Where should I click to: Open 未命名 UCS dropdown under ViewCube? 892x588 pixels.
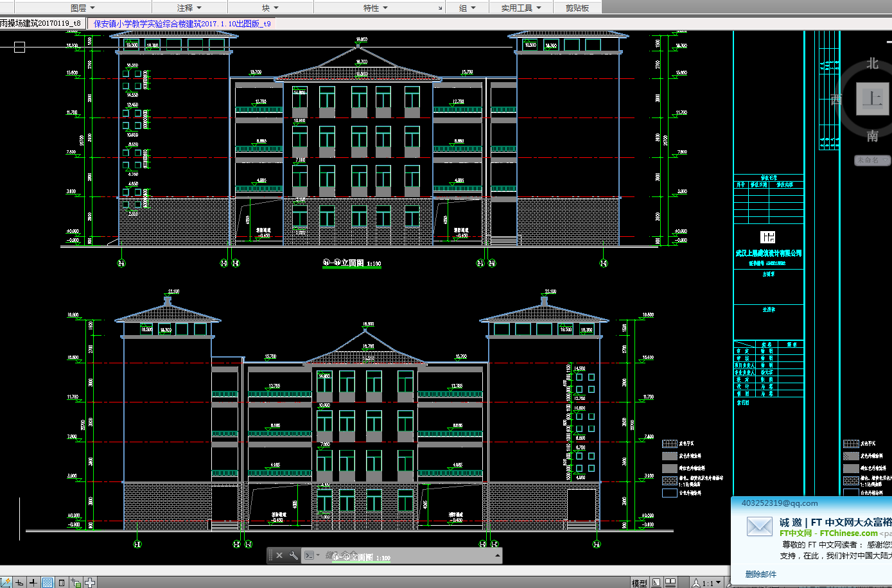tap(872, 160)
